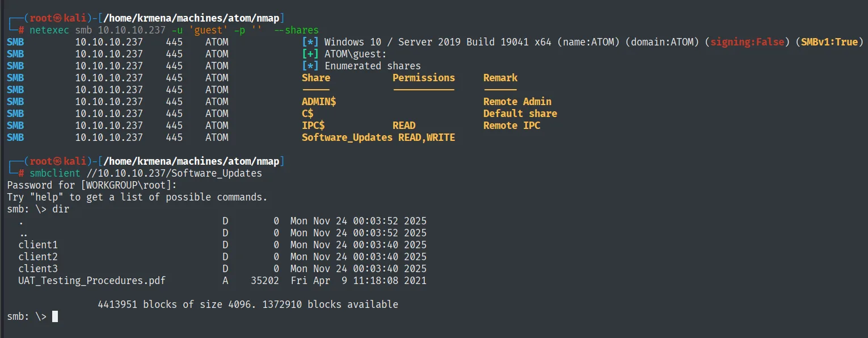Image resolution: width=868 pixels, height=338 pixels.
Task: Select the 'client3' directory entry
Action: coord(38,269)
